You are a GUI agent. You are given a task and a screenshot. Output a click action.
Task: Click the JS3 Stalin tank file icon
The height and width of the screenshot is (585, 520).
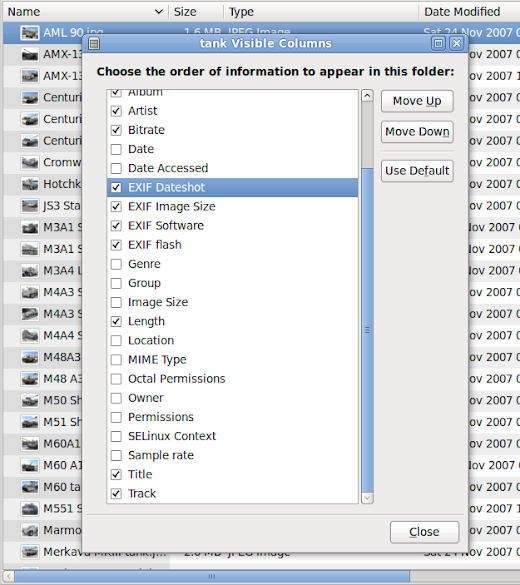click(x=30, y=206)
